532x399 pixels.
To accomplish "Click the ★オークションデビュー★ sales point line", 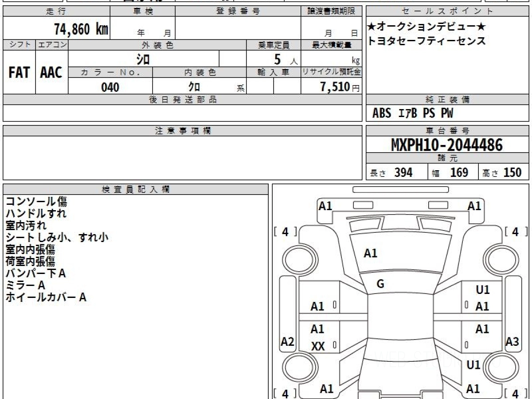I will tap(426, 27).
